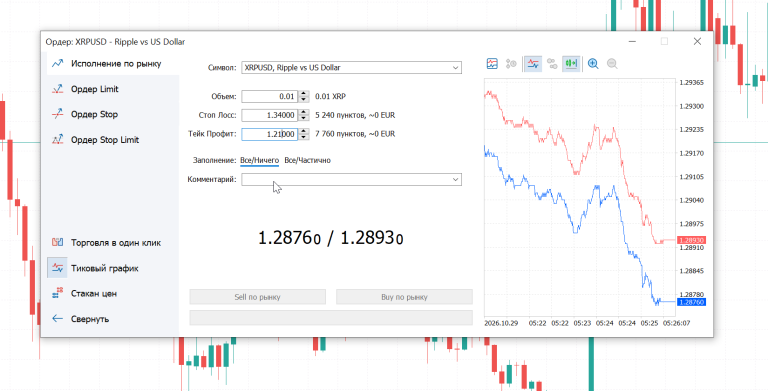Increase Стоп Лосс with up arrow
The height and width of the screenshot is (391, 768).
[x=304, y=112]
